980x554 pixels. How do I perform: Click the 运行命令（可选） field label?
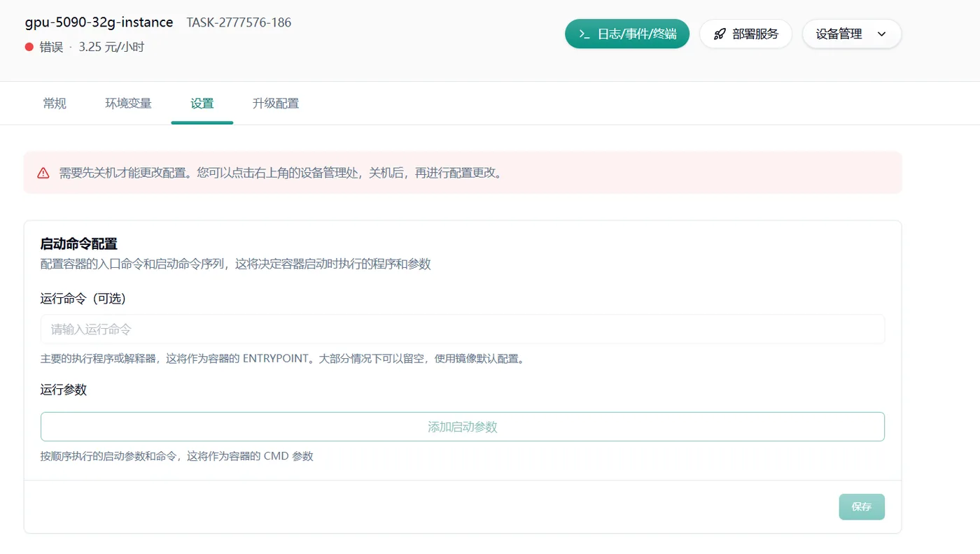pyautogui.click(x=83, y=299)
